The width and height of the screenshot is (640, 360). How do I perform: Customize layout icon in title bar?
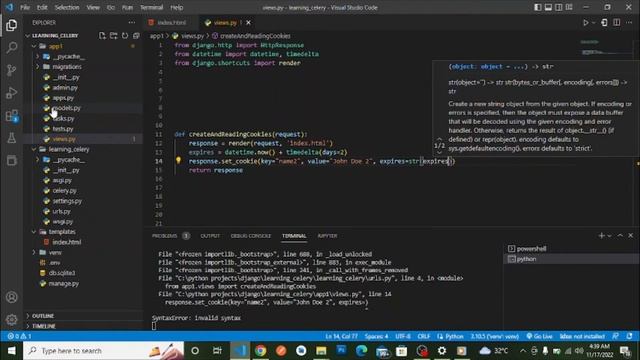point(569,7)
